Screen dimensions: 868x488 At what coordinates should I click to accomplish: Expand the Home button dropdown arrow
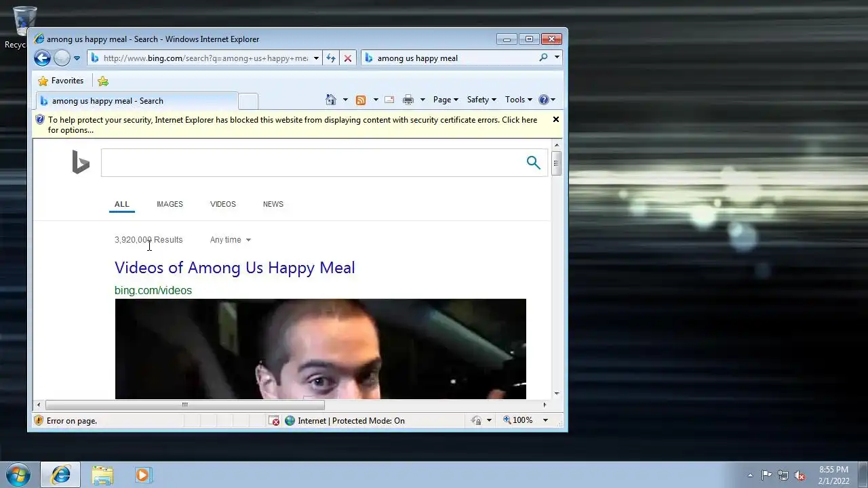coord(345,100)
